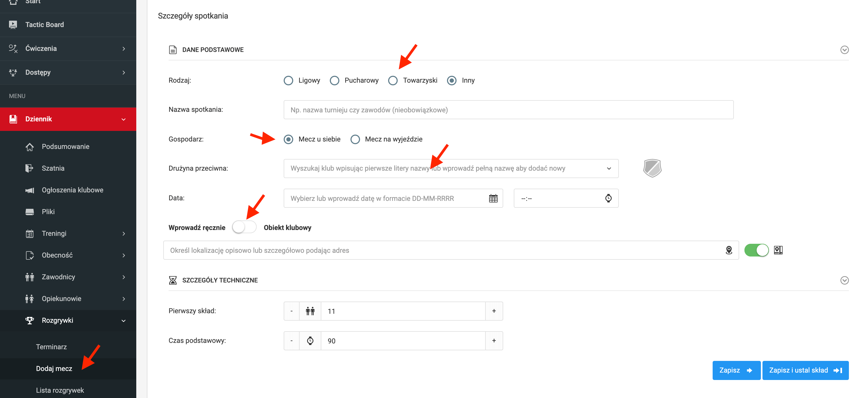Click the map view icon beside green toggle
The width and height of the screenshot is (868, 398).
(x=778, y=250)
